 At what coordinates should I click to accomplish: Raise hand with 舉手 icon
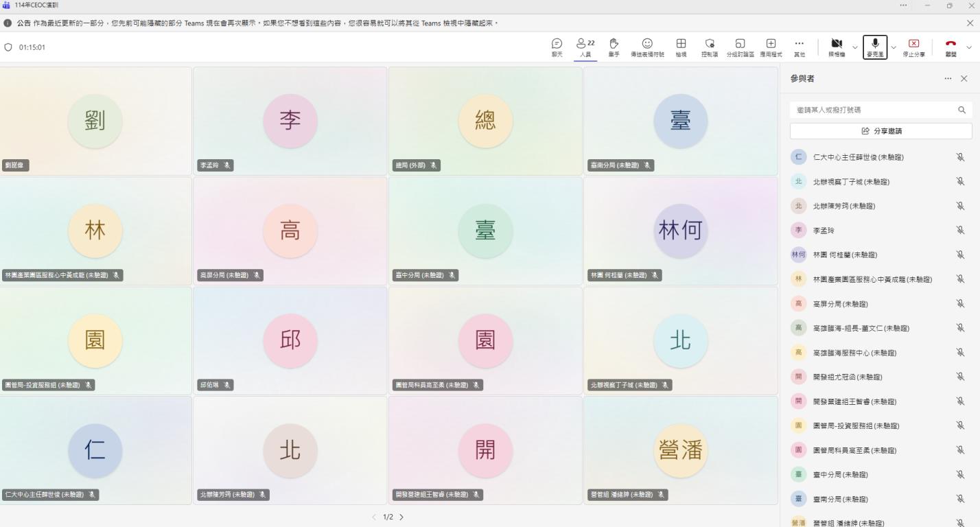(614, 47)
